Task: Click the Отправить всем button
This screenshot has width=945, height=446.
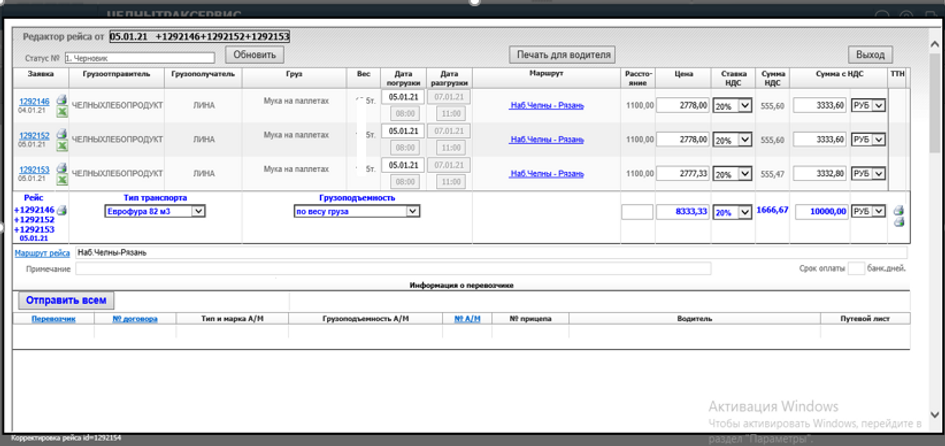Action: tap(66, 300)
